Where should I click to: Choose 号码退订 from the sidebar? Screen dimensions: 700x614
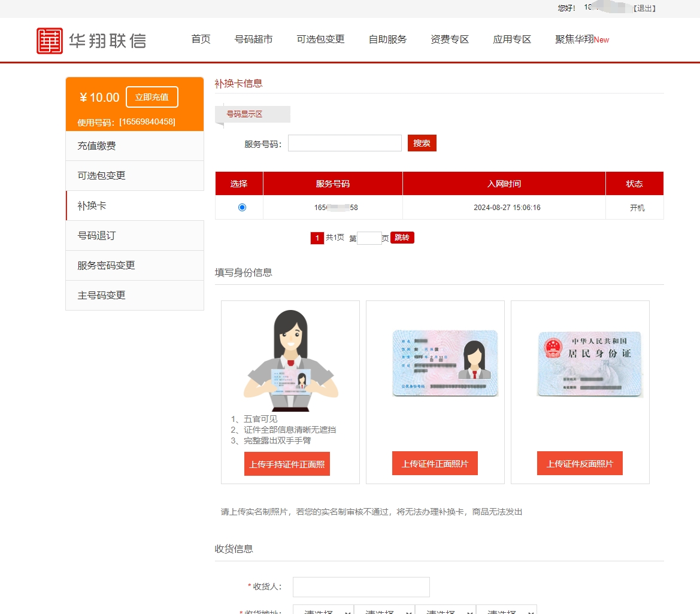tap(97, 236)
